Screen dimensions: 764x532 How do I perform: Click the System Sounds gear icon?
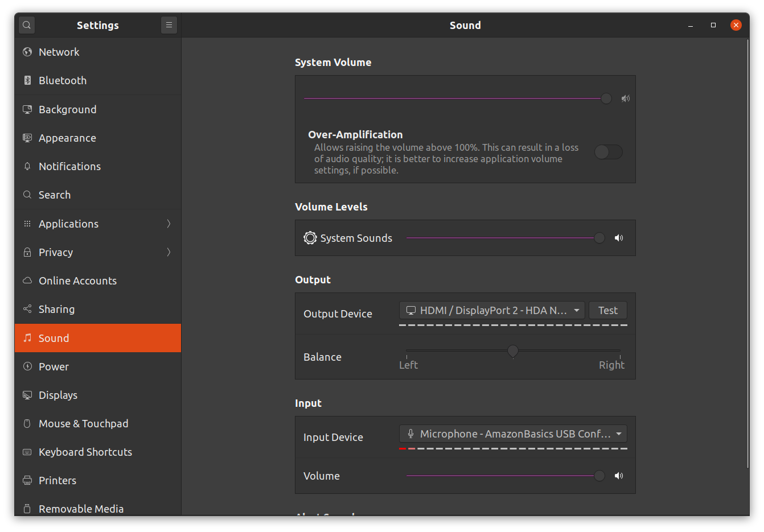pos(310,238)
